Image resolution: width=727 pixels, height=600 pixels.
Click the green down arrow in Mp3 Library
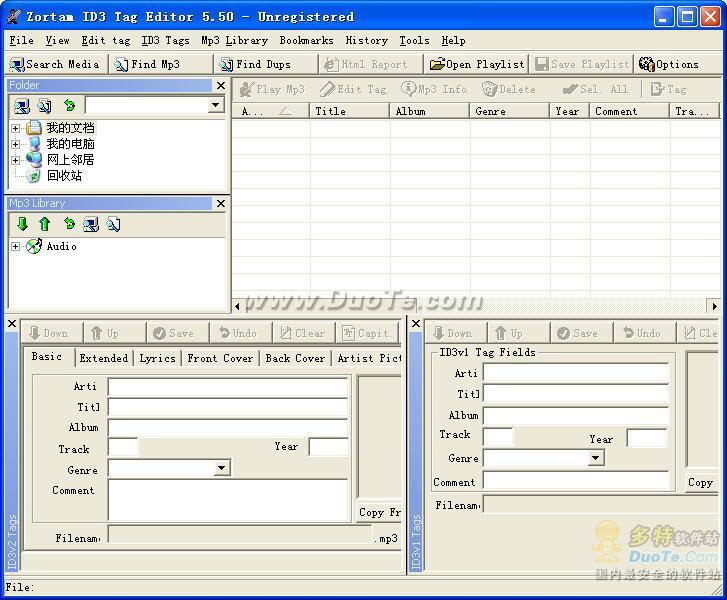tap(22, 224)
